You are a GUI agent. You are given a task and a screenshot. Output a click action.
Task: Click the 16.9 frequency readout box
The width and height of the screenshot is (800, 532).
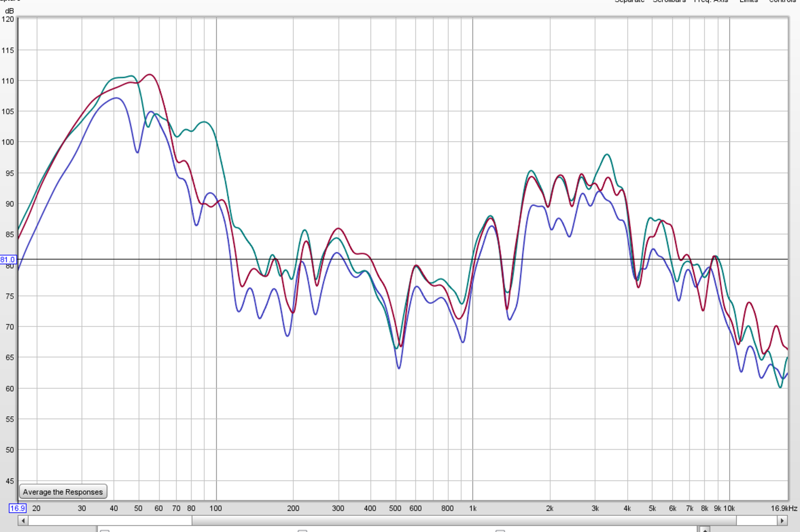(18, 508)
